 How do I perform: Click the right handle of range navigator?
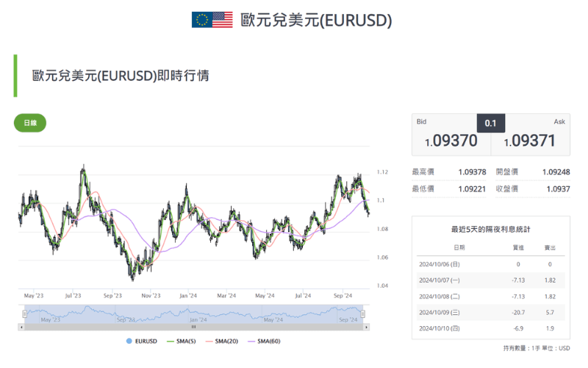pos(363,314)
